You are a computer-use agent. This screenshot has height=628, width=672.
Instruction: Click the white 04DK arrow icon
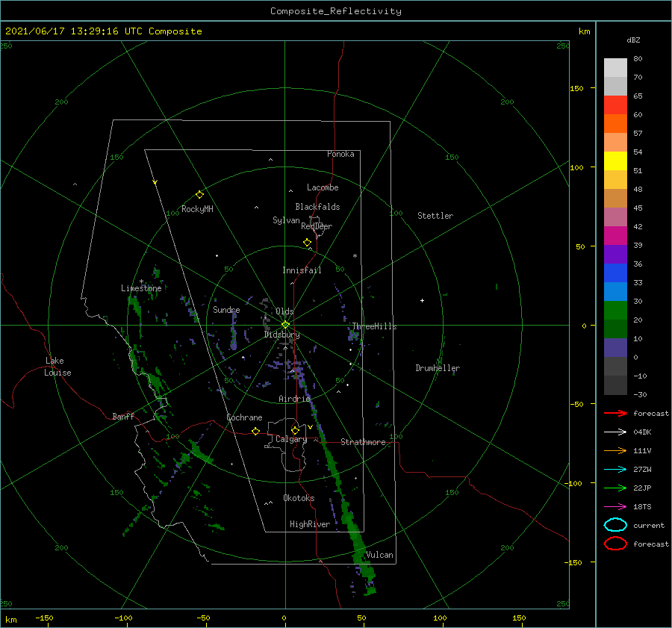tap(615, 432)
